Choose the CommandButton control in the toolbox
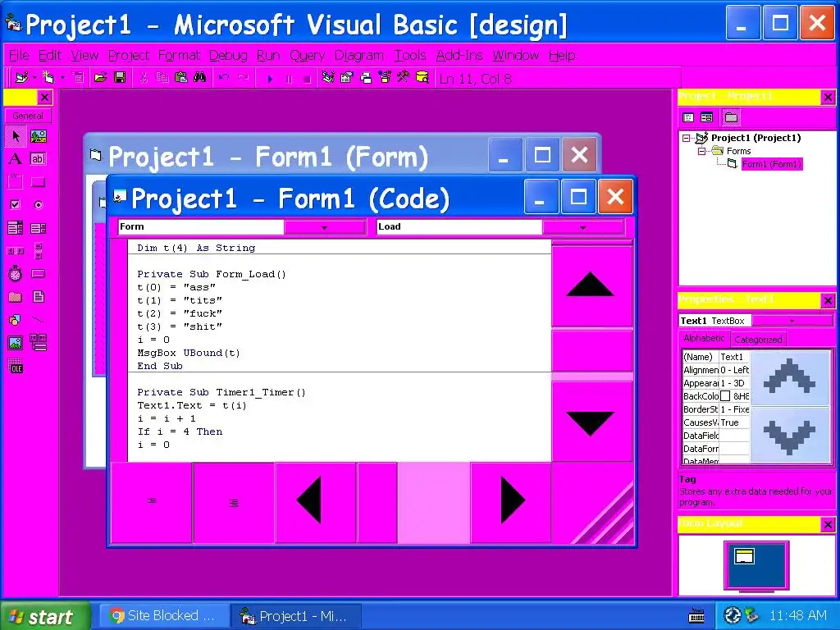Image resolution: width=840 pixels, height=630 pixels. (38, 182)
